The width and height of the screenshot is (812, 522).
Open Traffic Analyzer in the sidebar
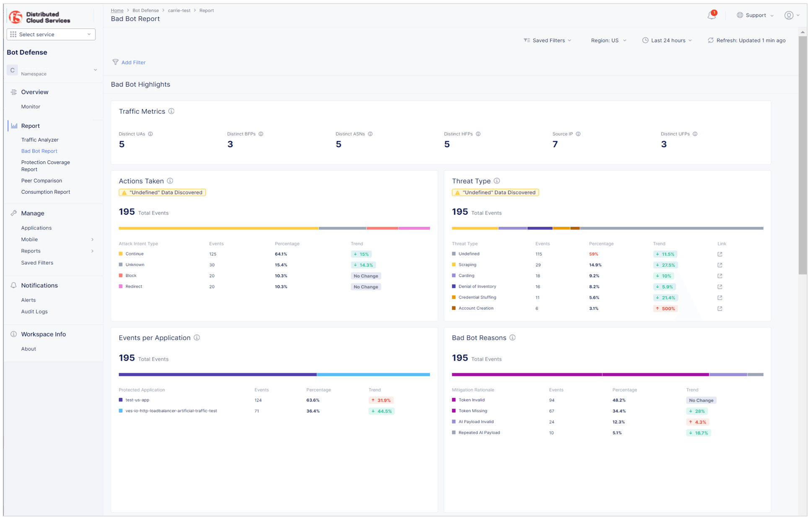tap(40, 140)
